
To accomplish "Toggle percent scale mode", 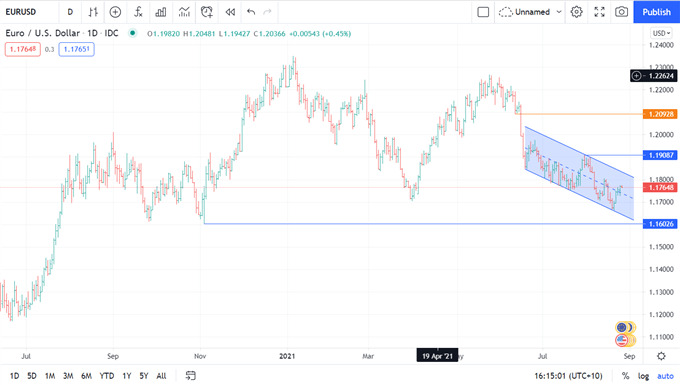I will [x=625, y=376].
